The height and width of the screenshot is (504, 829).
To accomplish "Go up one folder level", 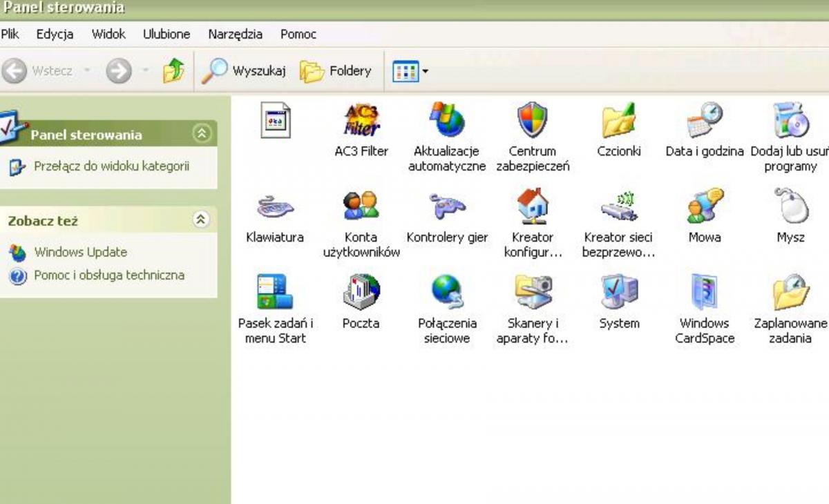I will tap(173, 70).
